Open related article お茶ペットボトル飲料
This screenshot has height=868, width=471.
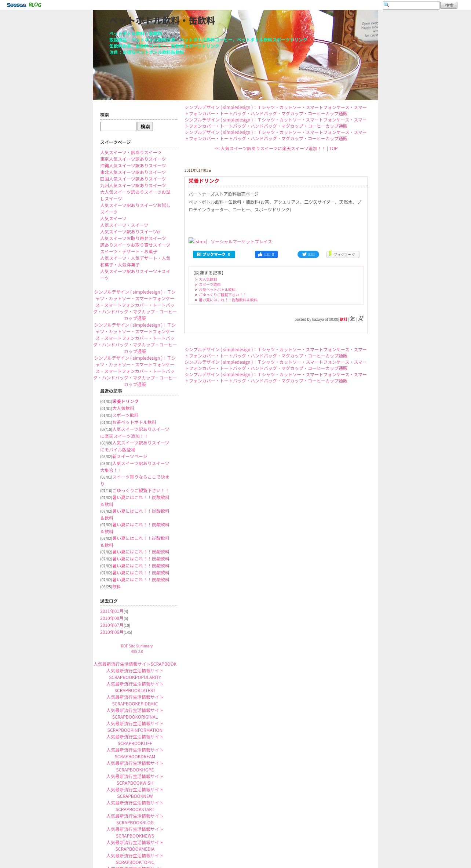point(217,290)
